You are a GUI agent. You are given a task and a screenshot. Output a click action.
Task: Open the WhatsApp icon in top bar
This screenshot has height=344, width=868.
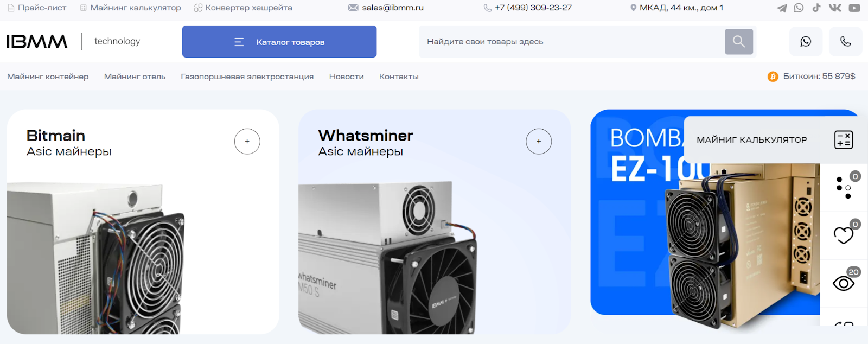799,8
